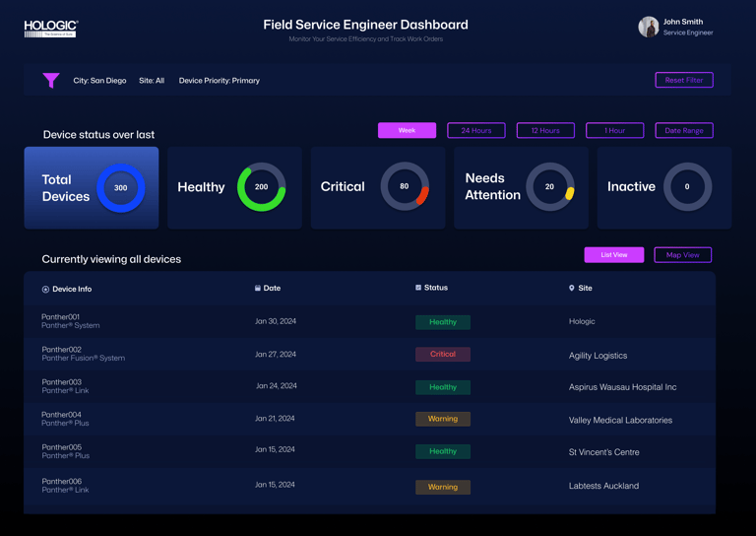756x536 pixels.
Task: Select the 24 Hours time range
Action: coord(476,130)
